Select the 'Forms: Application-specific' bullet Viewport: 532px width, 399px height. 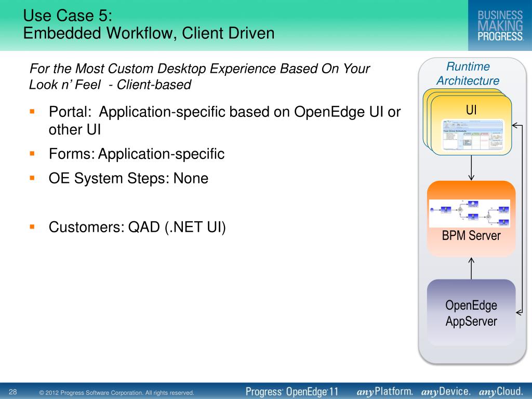pyautogui.click(x=137, y=154)
